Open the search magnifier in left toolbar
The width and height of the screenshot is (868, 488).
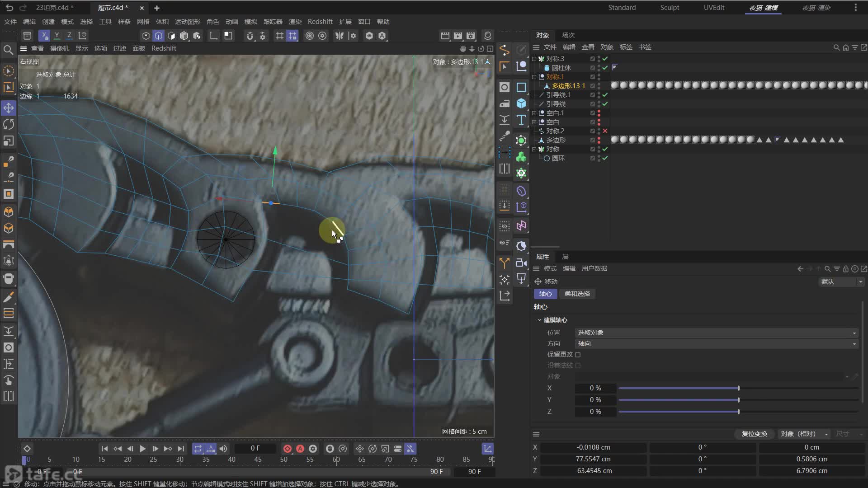[x=8, y=50]
